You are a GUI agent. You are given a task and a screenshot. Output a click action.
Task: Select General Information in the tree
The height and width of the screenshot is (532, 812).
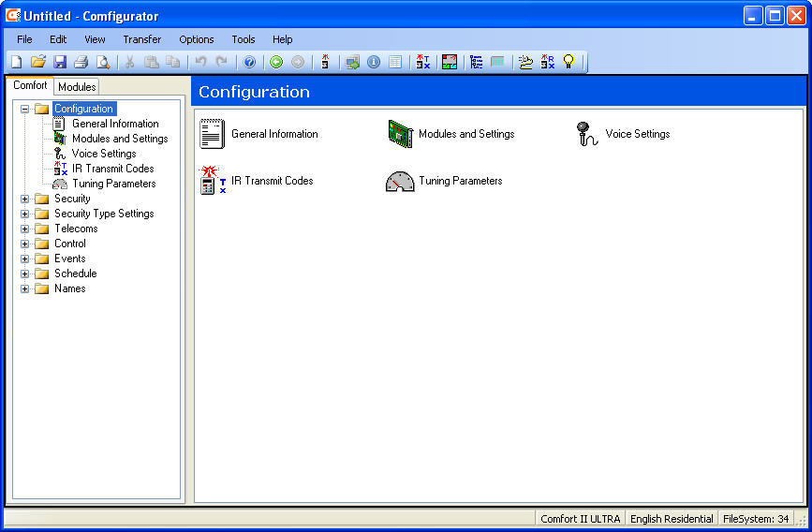[115, 124]
